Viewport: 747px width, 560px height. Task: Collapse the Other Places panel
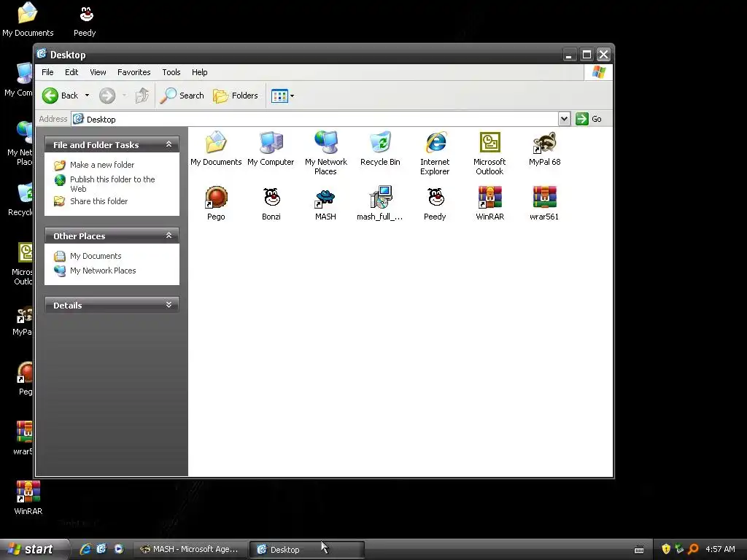169,236
